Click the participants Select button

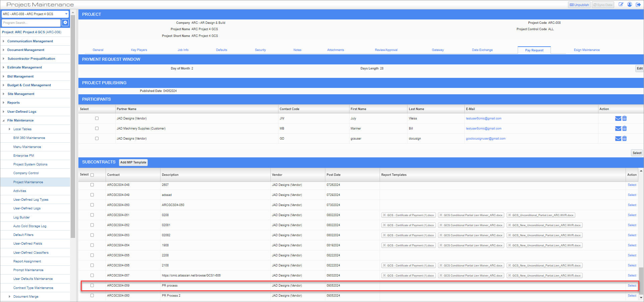tap(637, 153)
